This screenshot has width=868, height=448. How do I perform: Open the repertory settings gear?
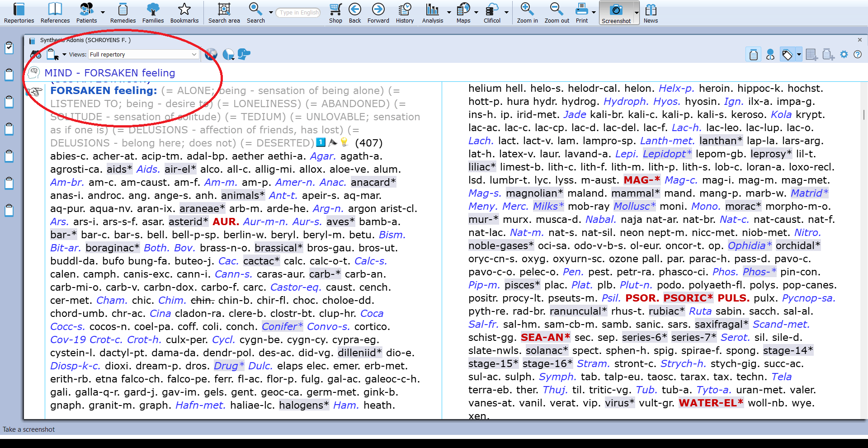(844, 54)
